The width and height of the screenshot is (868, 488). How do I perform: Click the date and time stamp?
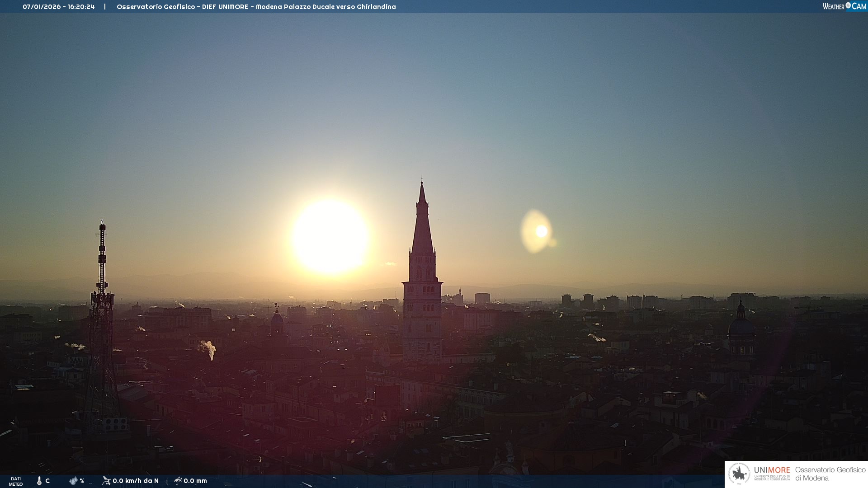tap(59, 7)
